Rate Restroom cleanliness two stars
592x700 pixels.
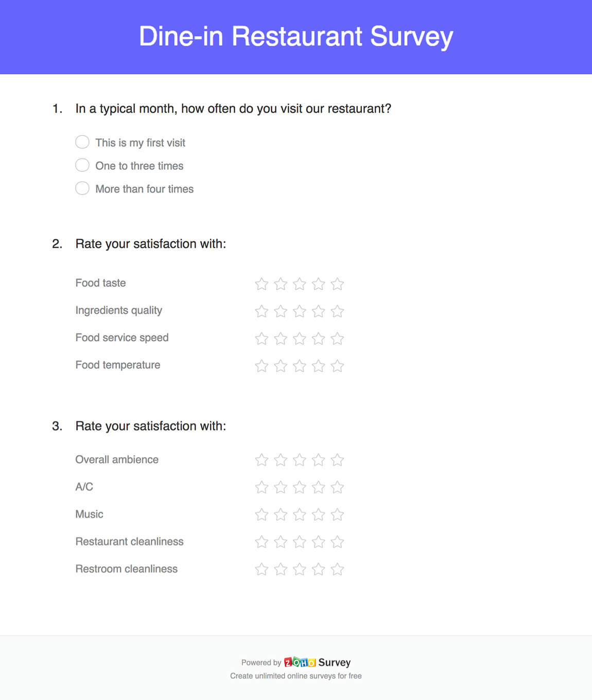(x=281, y=569)
